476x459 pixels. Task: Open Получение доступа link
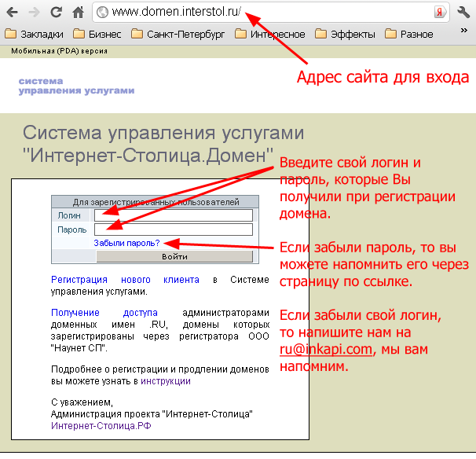pyautogui.click(x=104, y=313)
